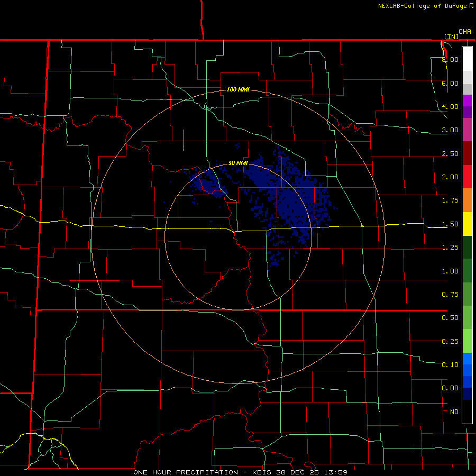Select the white swatch in the color scale
The image size is (476, 476).
pyautogui.click(x=467, y=59)
